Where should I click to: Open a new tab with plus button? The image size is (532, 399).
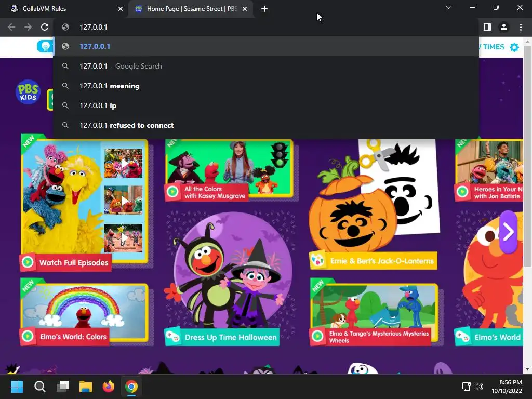pos(264,9)
